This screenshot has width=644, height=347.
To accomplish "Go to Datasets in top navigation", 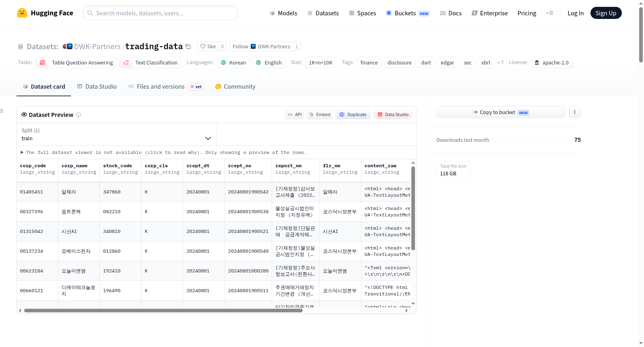I will point(323,13).
